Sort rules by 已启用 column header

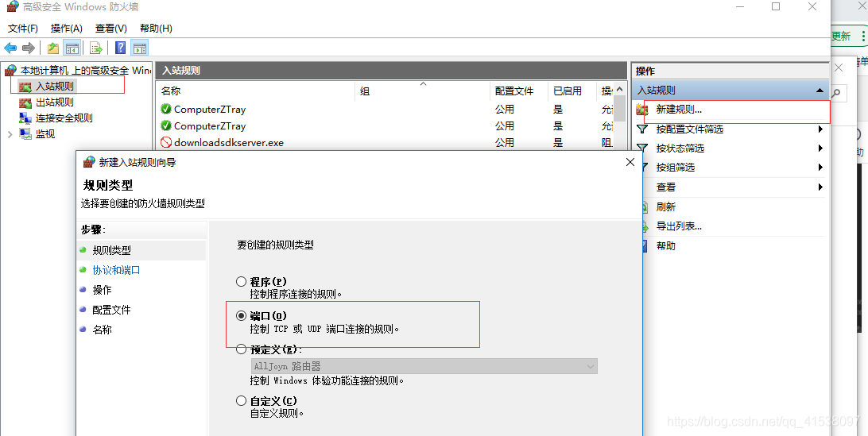pos(568,91)
